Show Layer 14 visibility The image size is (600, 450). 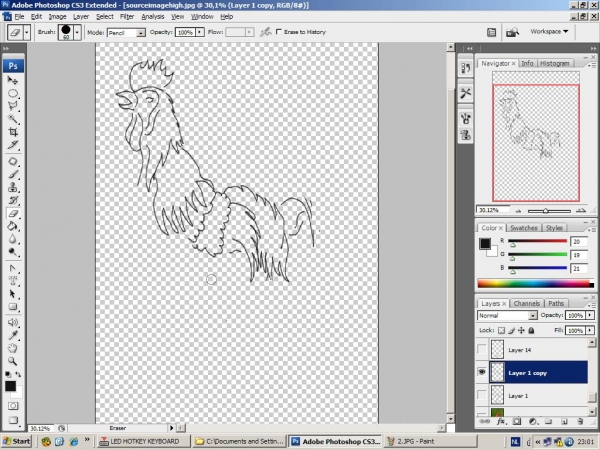tap(482, 349)
